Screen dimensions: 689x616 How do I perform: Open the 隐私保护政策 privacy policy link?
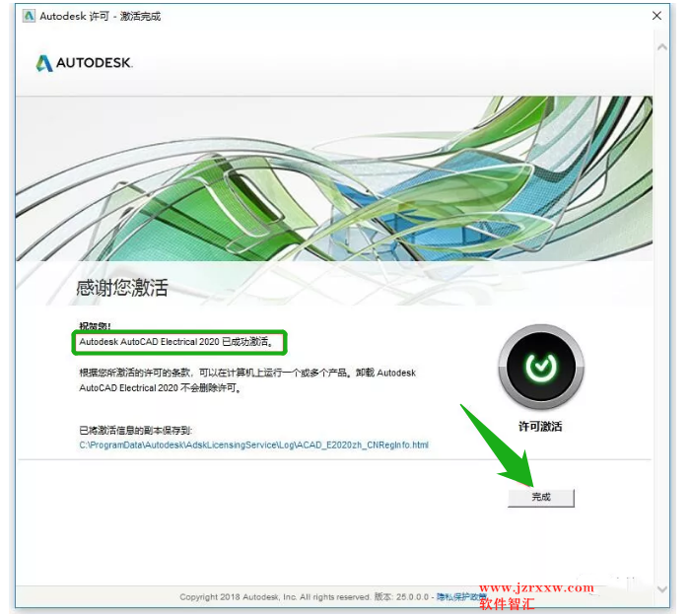pos(461,596)
